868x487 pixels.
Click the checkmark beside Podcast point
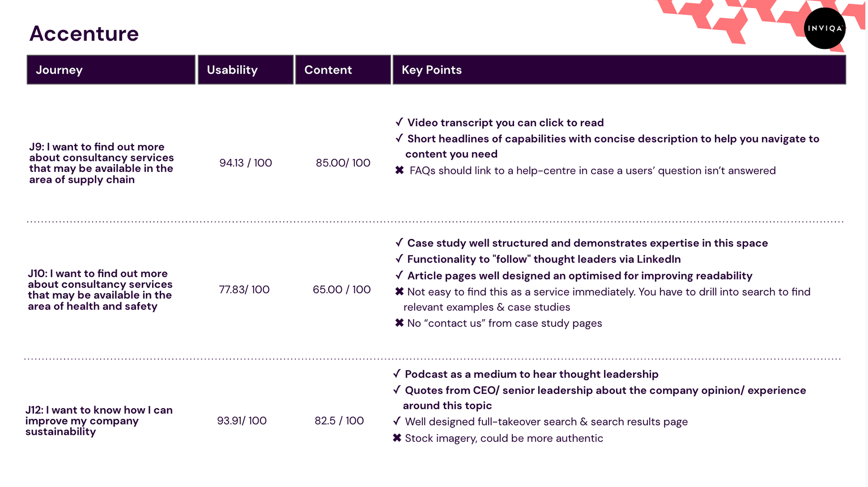397,374
